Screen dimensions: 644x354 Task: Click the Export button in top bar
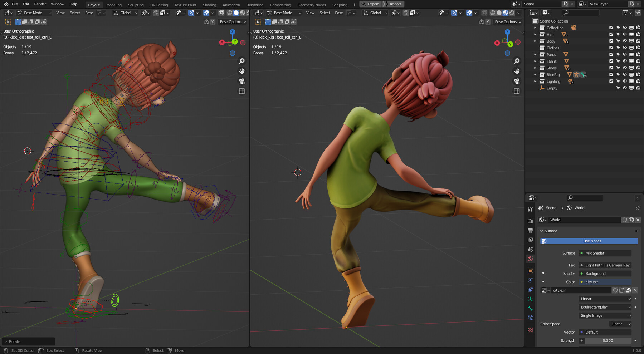(x=370, y=4)
